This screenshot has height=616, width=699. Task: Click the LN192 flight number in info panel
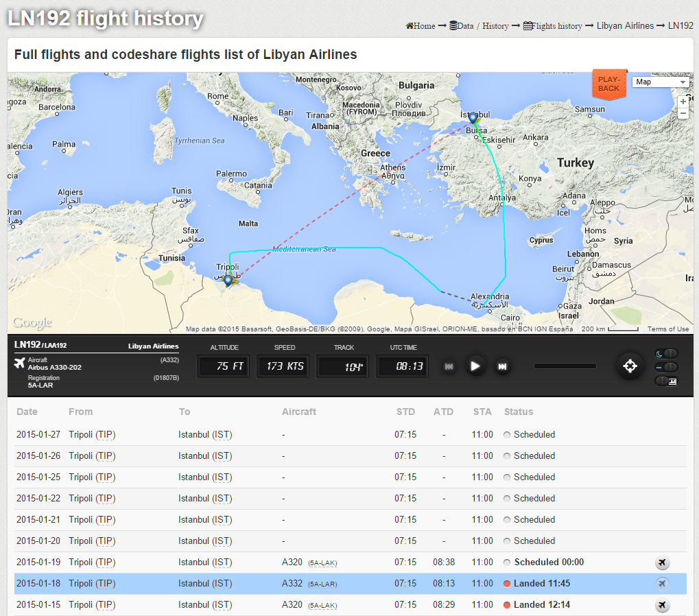coord(27,344)
